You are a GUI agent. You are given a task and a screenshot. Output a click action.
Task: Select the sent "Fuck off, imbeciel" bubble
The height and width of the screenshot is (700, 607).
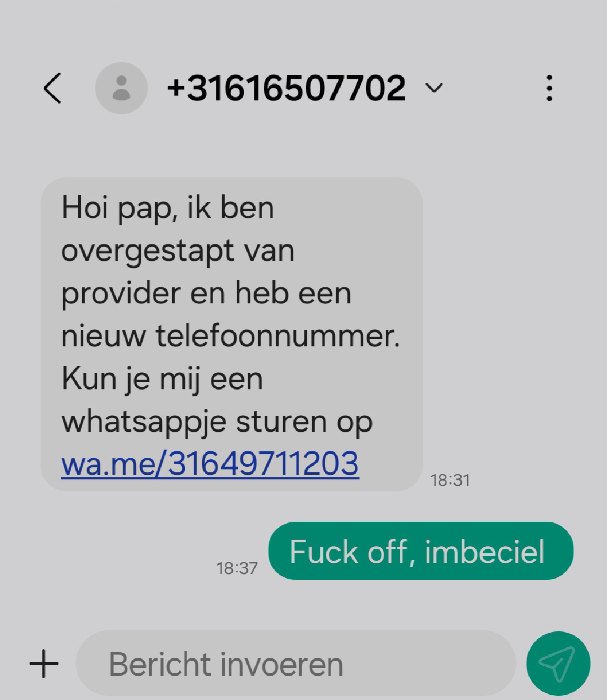pos(421,551)
